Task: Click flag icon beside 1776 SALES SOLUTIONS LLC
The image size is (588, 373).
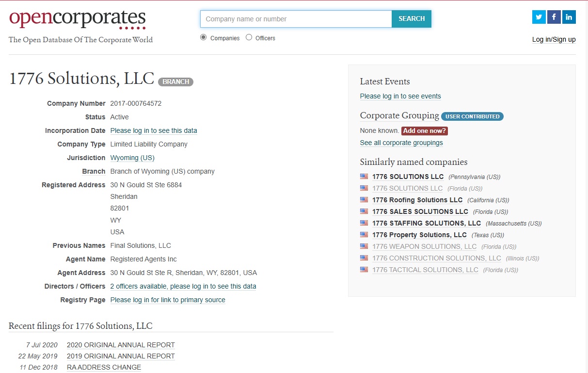Action: point(364,211)
